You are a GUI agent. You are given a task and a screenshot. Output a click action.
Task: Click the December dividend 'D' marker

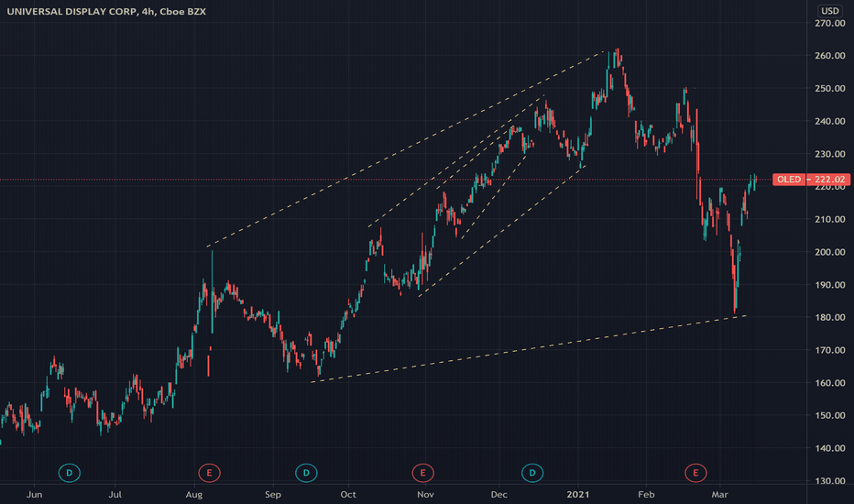[532, 473]
